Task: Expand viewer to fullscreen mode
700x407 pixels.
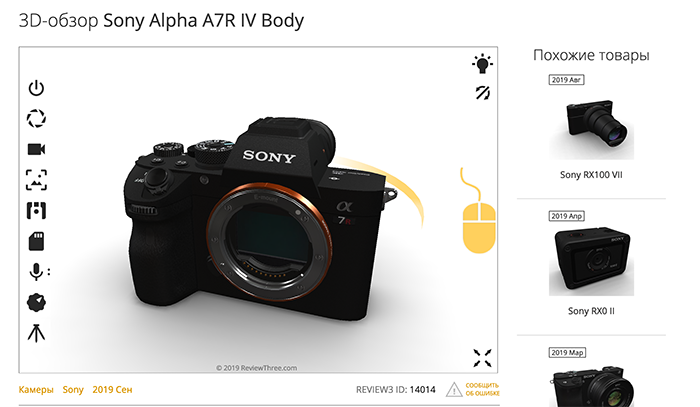Action: tap(482, 358)
